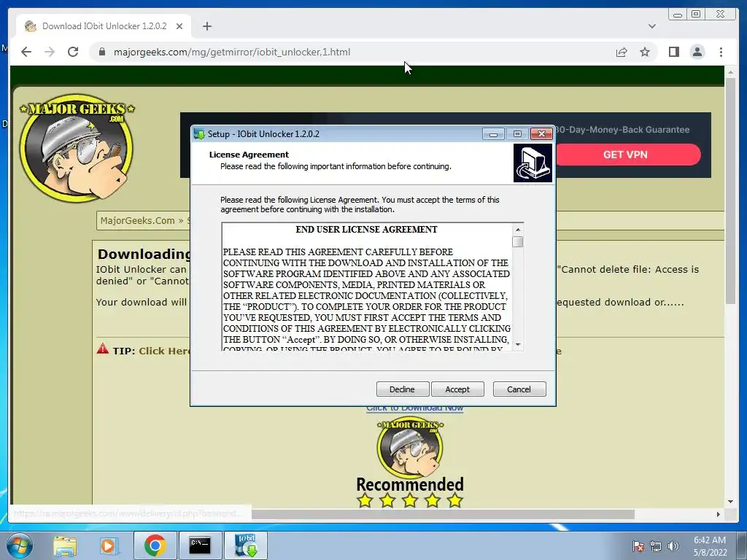Open Windows Media Player from taskbar

(x=109, y=545)
